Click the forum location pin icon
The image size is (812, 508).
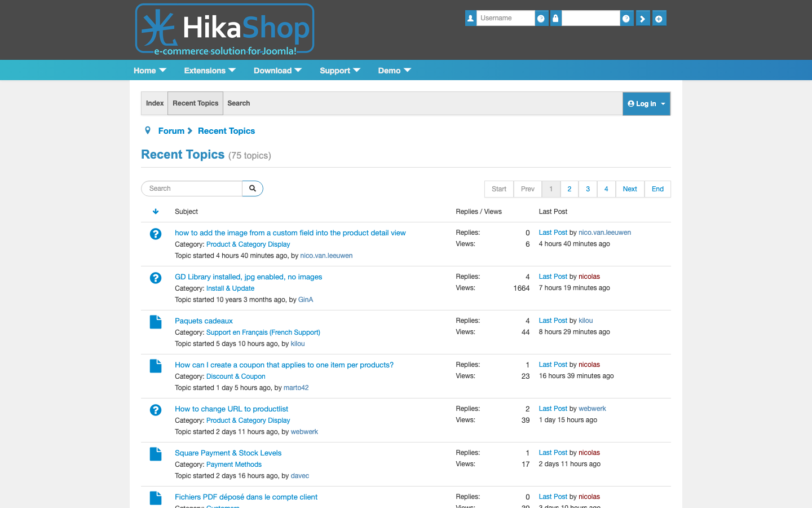point(148,130)
